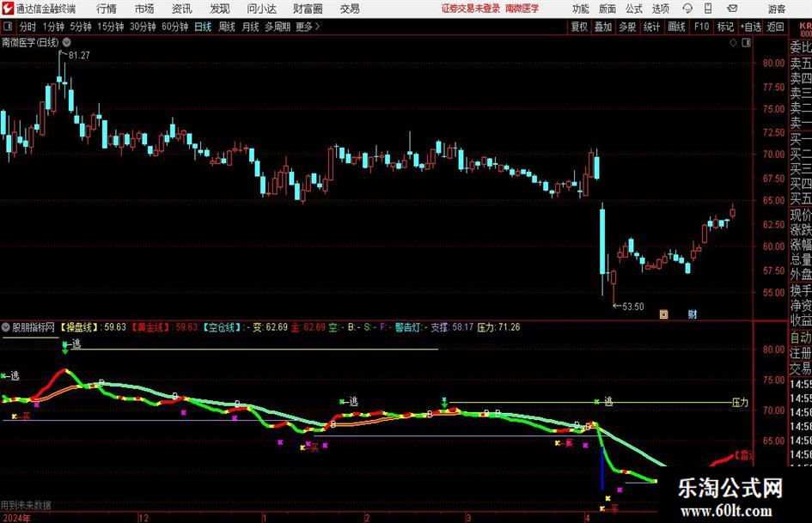Screen dimensions: 812x523
Task: Click the 12 month marker on timeline
Action: click(x=143, y=518)
